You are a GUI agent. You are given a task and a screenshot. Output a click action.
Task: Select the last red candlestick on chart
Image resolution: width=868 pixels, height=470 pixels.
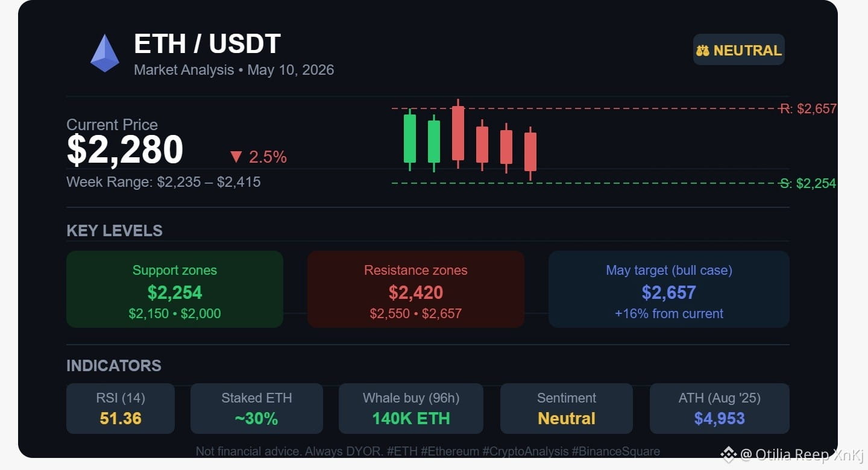[530, 153]
